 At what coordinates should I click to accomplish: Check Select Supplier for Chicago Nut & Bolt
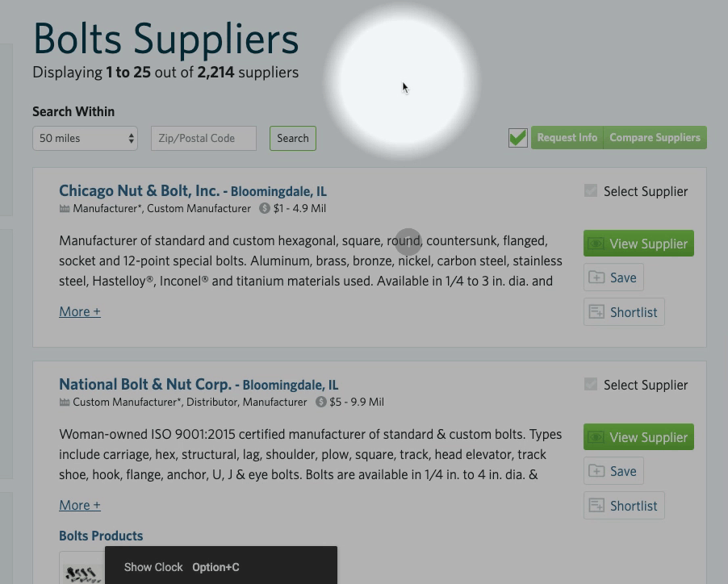[x=591, y=191]
